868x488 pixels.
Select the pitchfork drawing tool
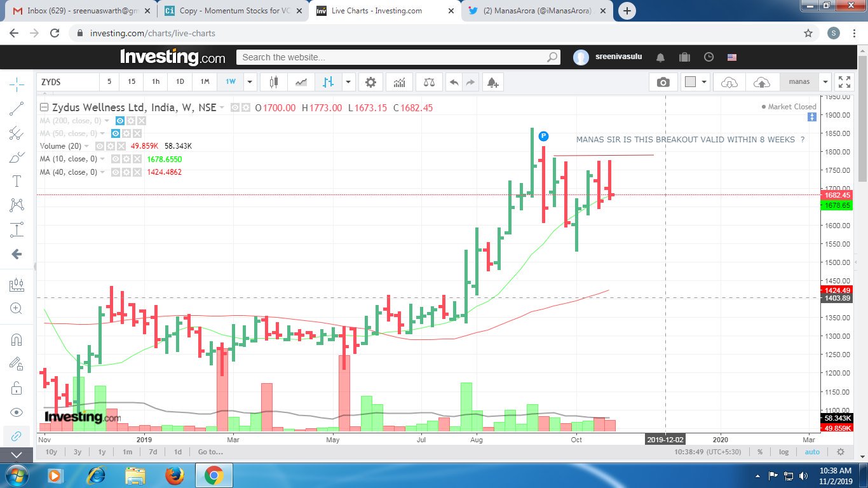pos(17,133)
